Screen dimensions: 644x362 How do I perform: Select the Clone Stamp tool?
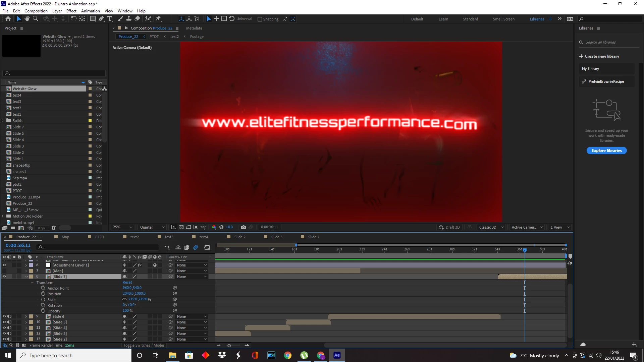point(128,19)
